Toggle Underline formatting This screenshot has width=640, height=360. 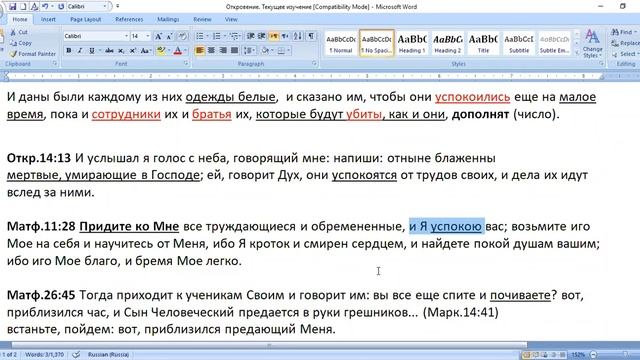point(91,51)
